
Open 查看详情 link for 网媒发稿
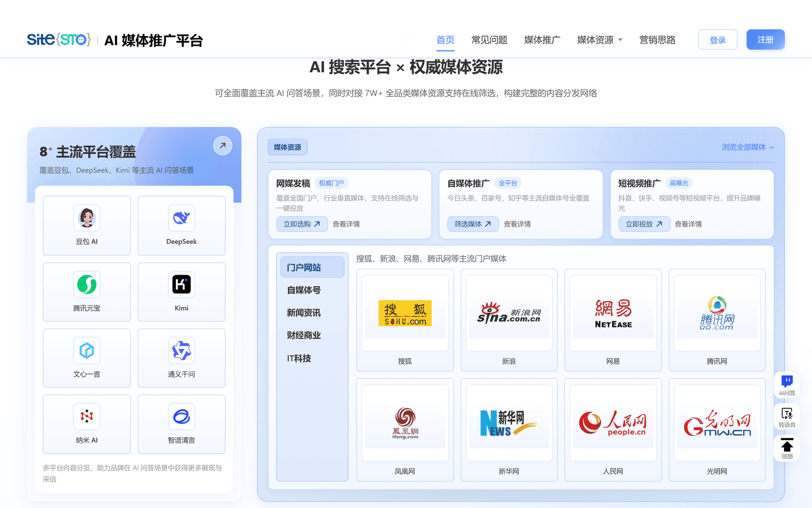tap(346, 224)
